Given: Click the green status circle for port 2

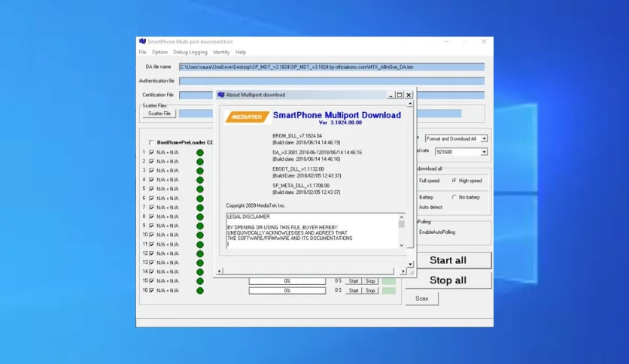Looking at the screenshot, I should pos(200,162).
